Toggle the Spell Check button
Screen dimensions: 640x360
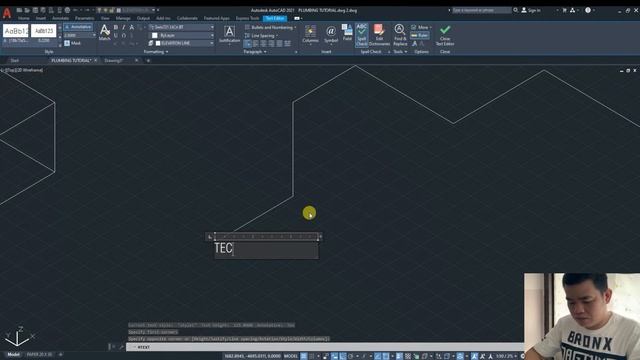pos(362,35)
